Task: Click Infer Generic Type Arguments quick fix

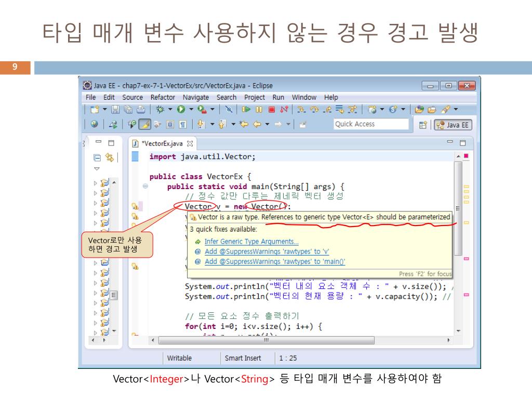Action: point(251,242)
